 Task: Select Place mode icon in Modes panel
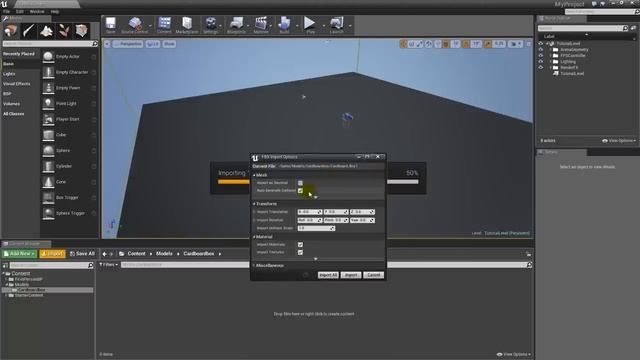[x=11, y=31]
